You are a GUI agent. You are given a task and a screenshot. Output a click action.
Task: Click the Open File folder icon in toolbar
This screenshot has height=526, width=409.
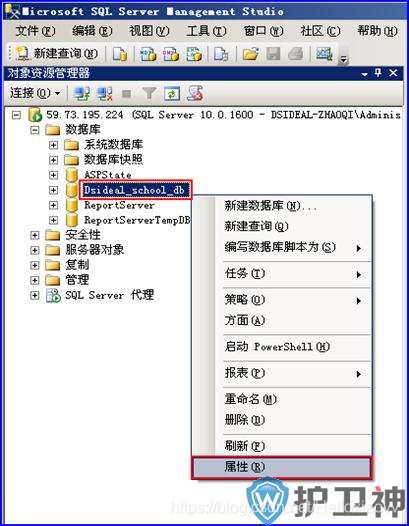(x=251, y=54)
